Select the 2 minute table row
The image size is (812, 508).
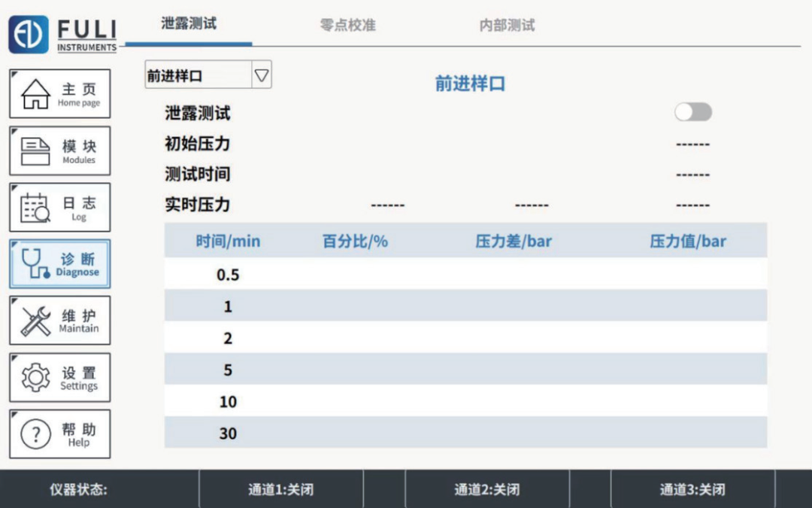pos(465,337)
